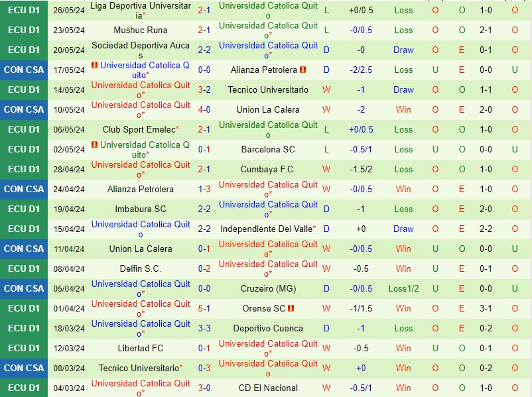Screen dimensions: 532x397
Task: Open Barcelona SC team link
Action: point(268,150)
